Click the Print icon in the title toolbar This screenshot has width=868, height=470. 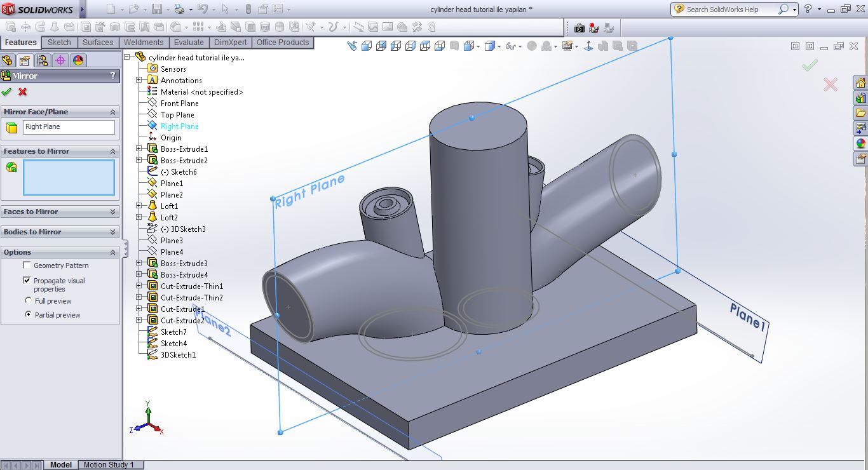pyautogui.click(x=179, y=10)
